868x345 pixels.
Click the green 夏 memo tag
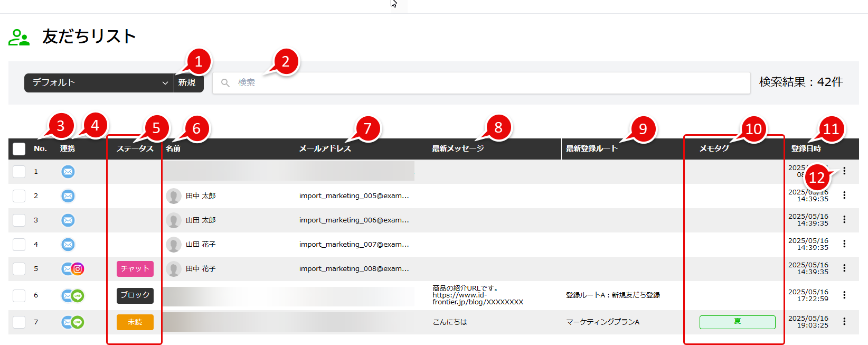coord(737,322)
